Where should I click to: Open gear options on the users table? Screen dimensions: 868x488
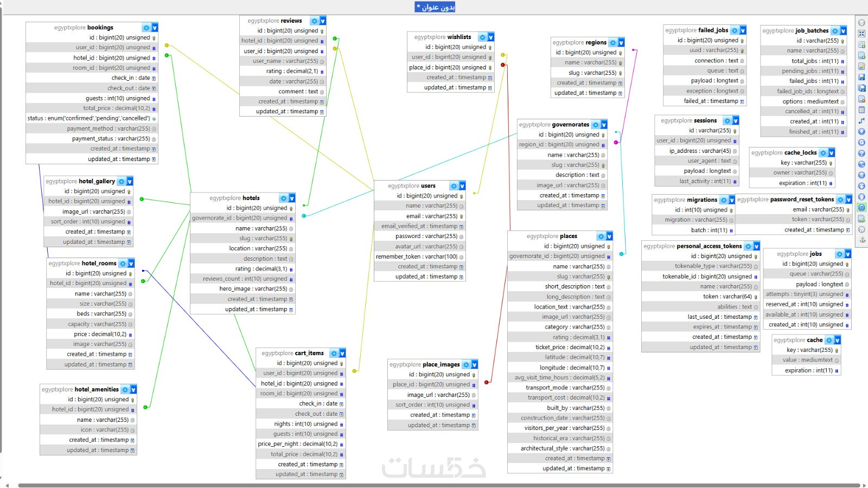[x=454, y=186]
